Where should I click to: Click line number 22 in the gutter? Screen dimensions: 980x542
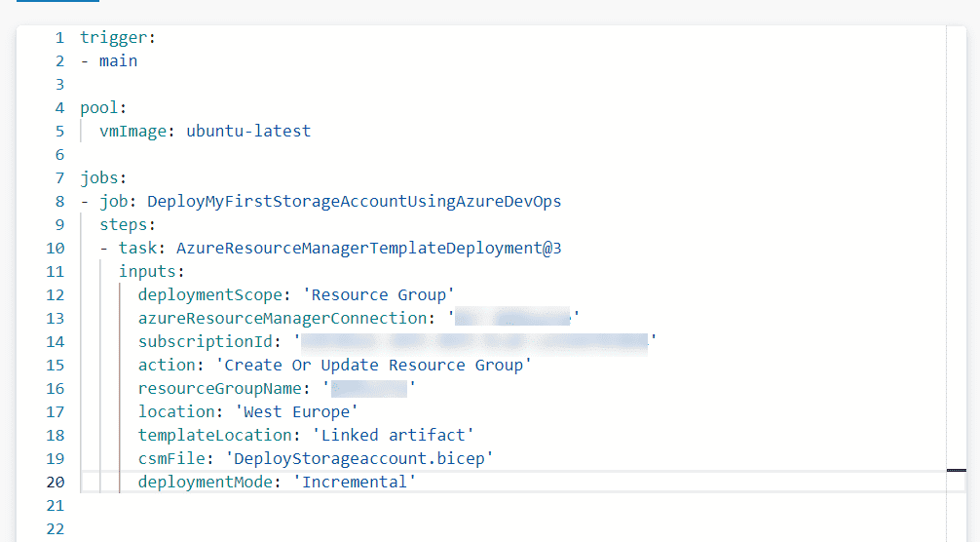[55, 529]
